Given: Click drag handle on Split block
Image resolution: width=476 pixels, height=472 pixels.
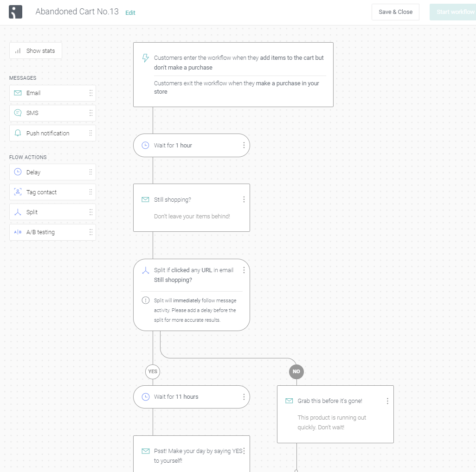Looking at the screenshot, I should pos(91,212).
